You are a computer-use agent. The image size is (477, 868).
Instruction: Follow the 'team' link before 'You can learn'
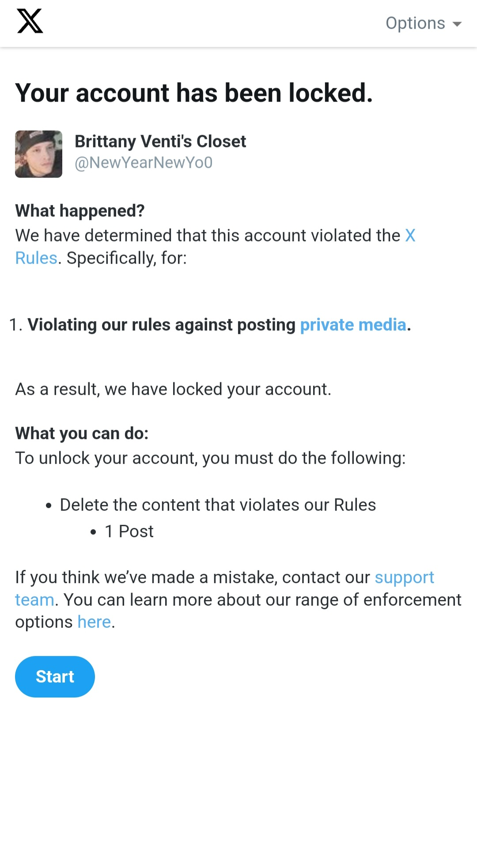34,600
